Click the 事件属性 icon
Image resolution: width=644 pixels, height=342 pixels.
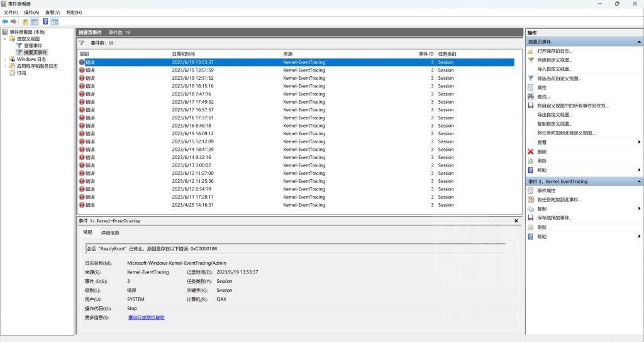530,190
